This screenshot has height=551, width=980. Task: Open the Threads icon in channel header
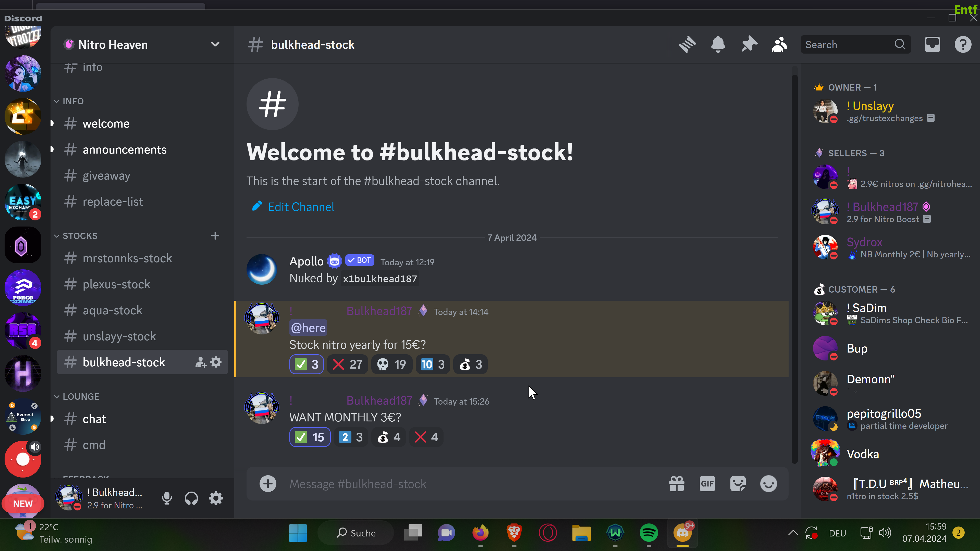tap(687, 45)
